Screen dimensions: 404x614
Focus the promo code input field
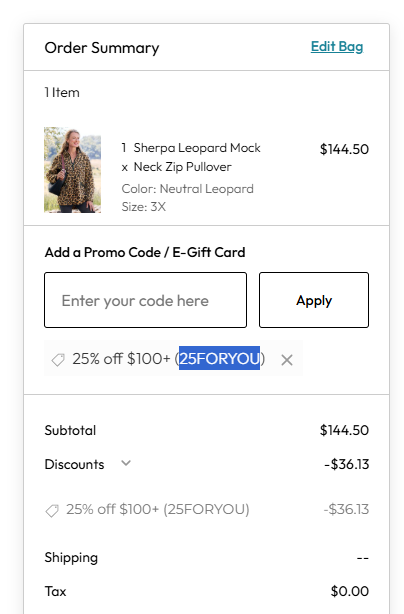point(146,300)
